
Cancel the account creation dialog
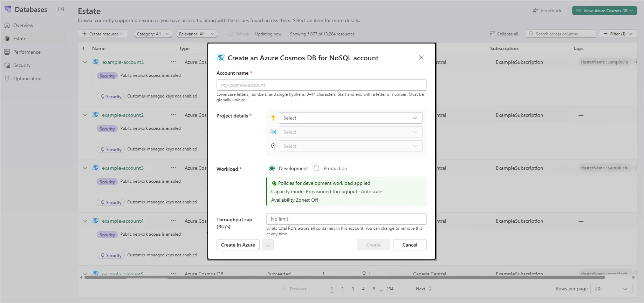(x=410, y=245)
